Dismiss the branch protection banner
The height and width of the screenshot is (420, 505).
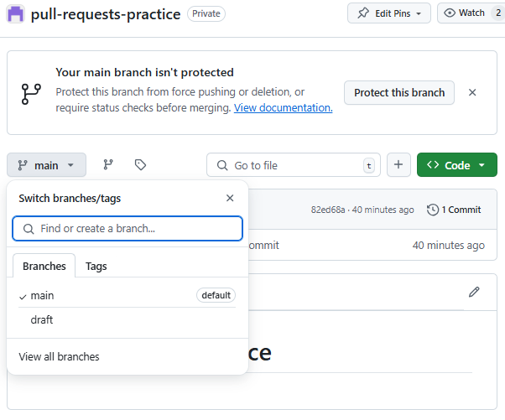coord(472,92)
